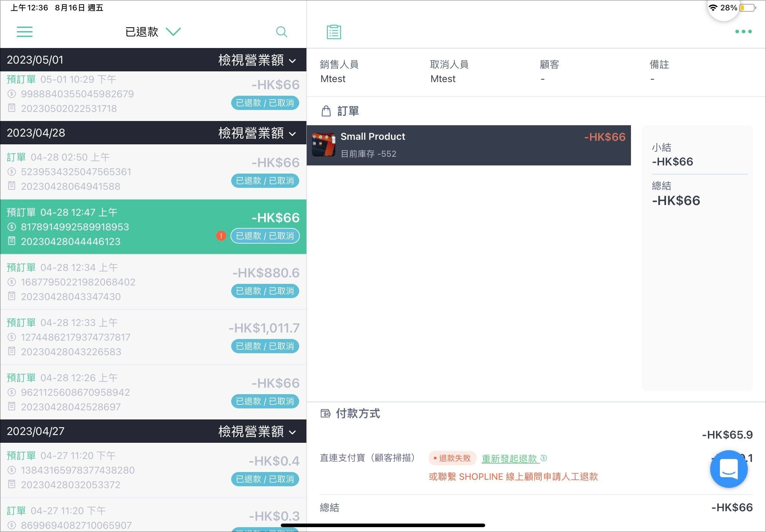Image resolution: width=766 pixels, height=532 pixels.
Task: Click order number 20230428043347430
Action: (71, 297)
